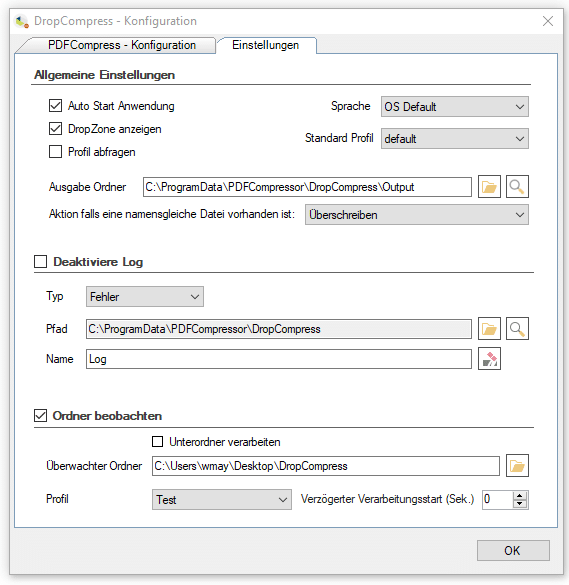
Task: Disable Ordner beobachten checkbox
Action: tap(40, 415)
